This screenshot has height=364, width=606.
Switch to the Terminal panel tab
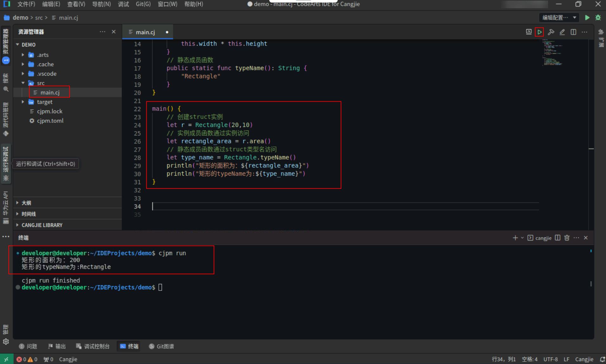pyautogui.click(x=129, y=346)
